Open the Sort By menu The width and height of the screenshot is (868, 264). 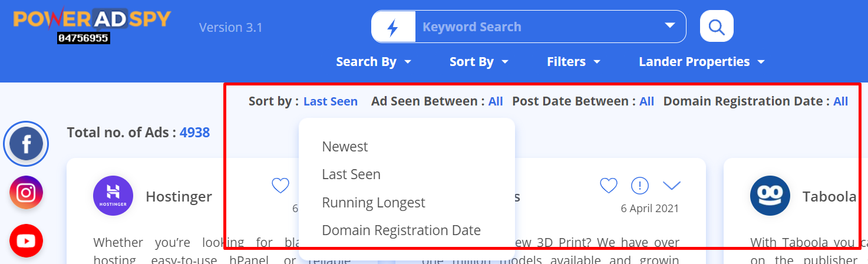478,62
